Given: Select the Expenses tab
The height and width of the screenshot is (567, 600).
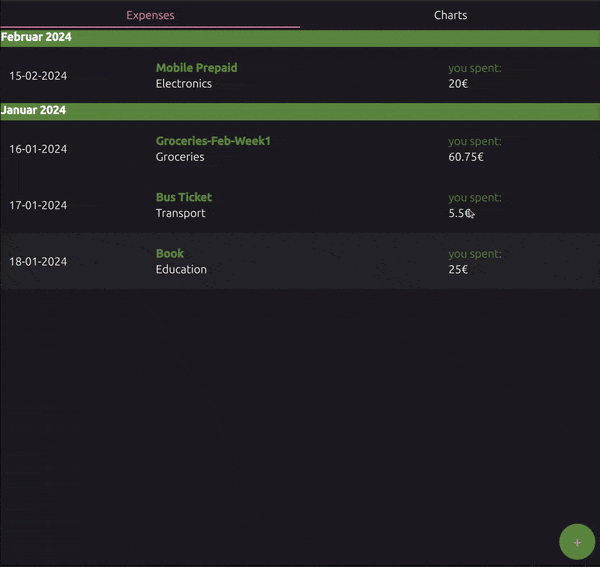Looking at the screenshot, I should pyautogui.click(x=150, y=15).
